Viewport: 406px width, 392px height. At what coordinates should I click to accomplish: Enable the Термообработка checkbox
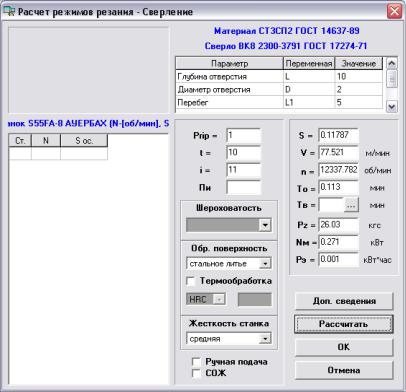point(191,281)
